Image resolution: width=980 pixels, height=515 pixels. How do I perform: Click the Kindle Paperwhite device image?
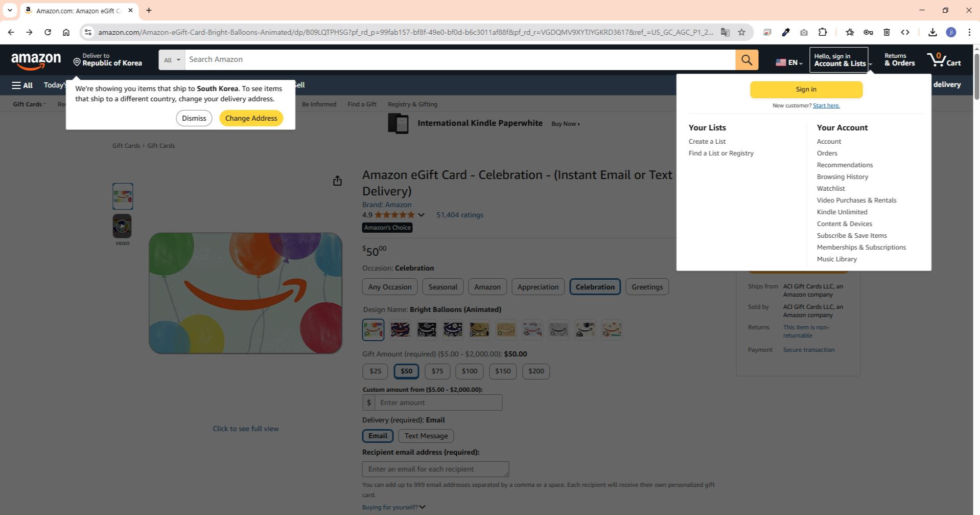398,124
